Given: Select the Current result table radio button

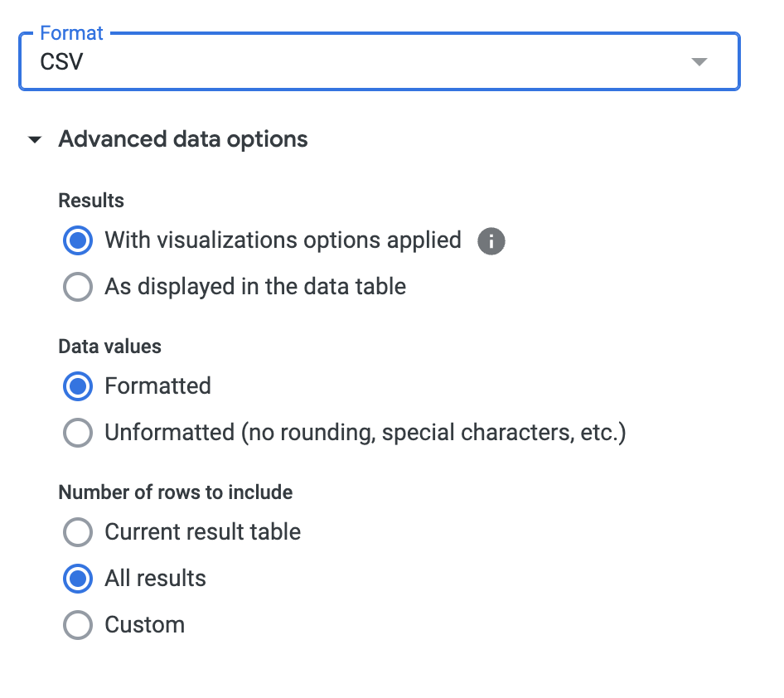Looking at the screenshot, I should (78, 532).
